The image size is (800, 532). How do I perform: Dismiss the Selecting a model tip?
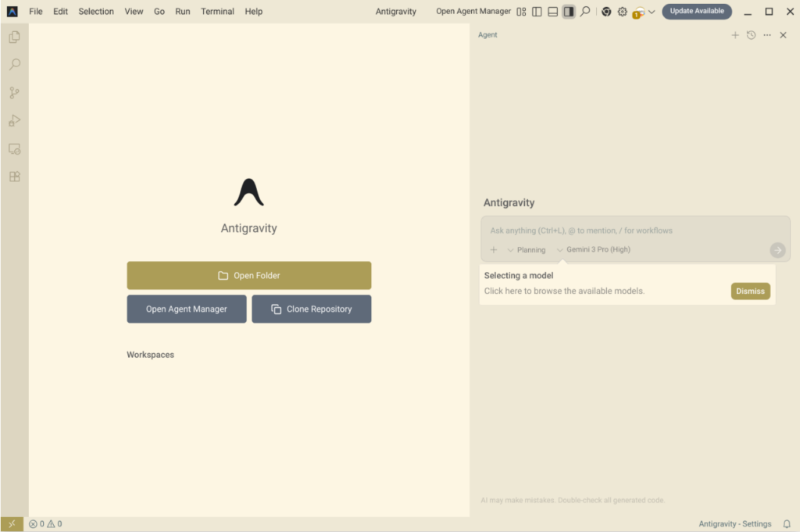coord(750,291)
